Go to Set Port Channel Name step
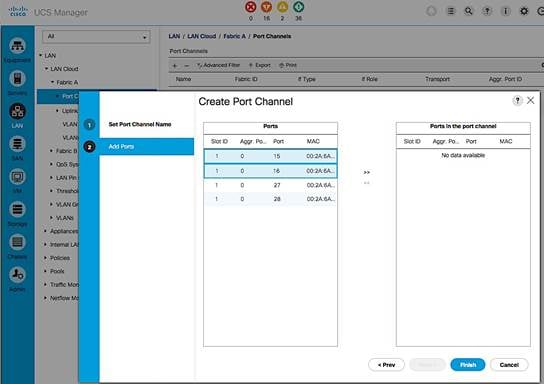Screen dimensions: 544x384 (140, 124)
